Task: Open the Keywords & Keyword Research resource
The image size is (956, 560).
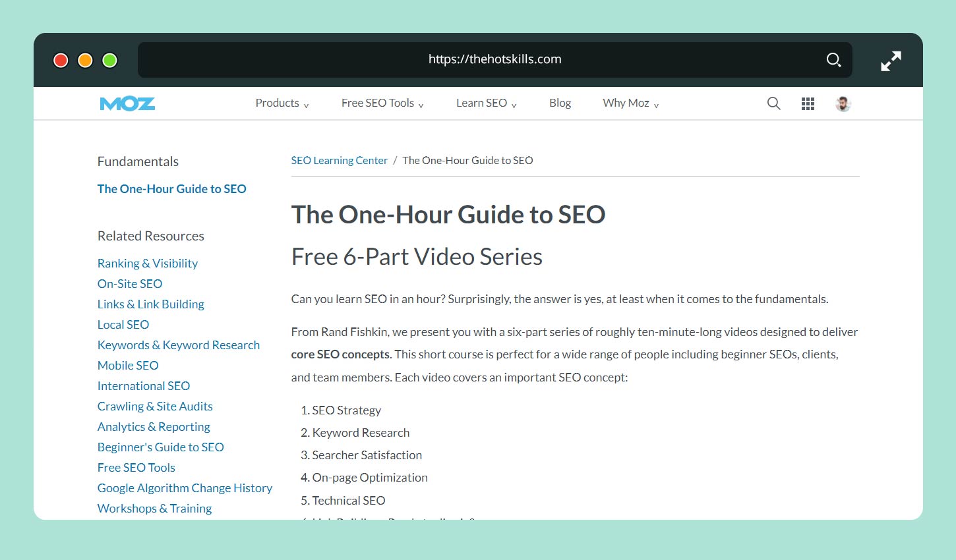Action: (178, 345)
